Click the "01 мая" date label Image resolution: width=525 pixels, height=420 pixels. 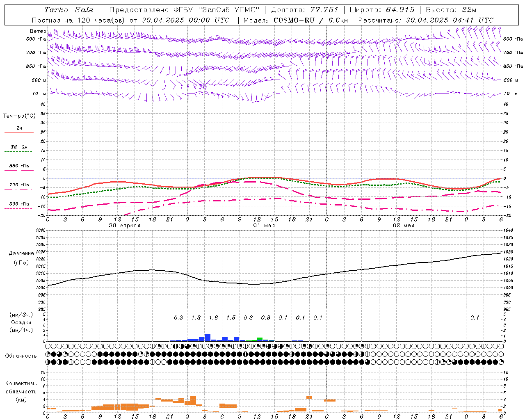click(x=264, y=226)
